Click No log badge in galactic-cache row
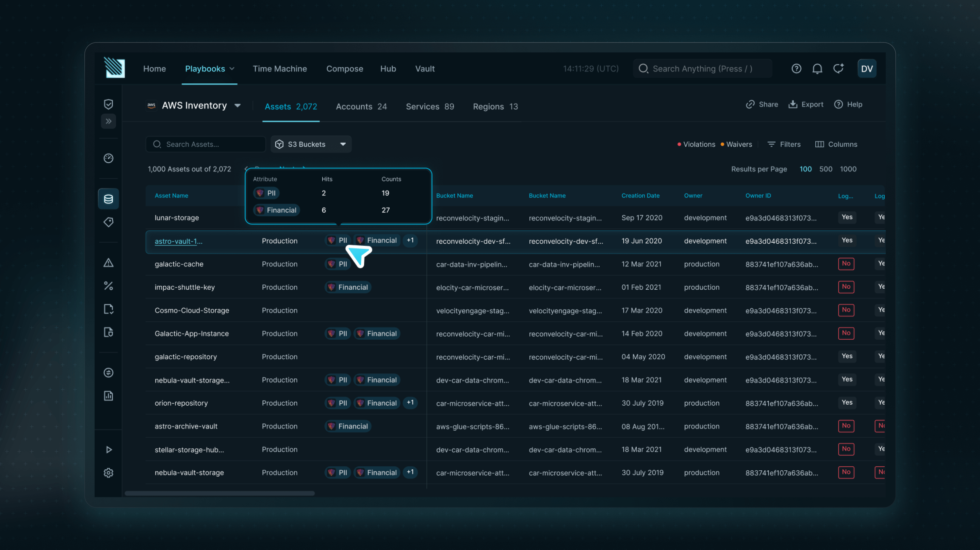This screenshot has height=550, width=980. pyautogui.click(x=846, y=264)
